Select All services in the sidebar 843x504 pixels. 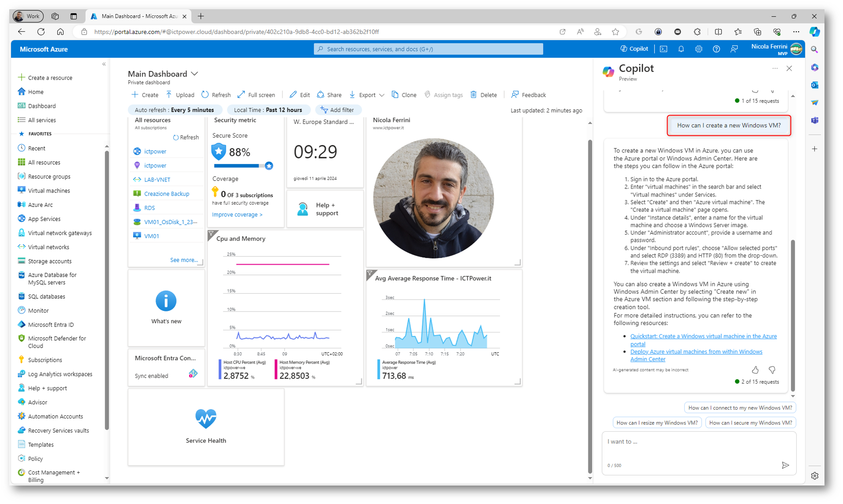tap(42, 120)
